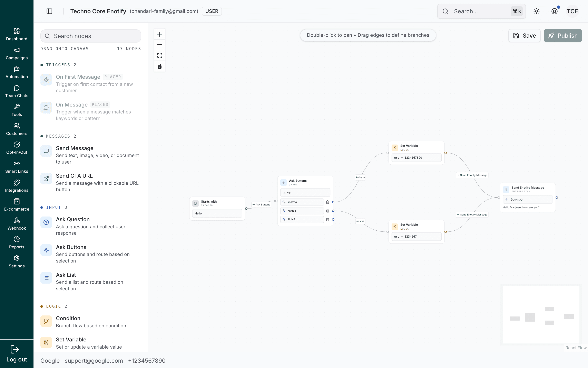Switch theme with the sun icon

coord(537,11)
